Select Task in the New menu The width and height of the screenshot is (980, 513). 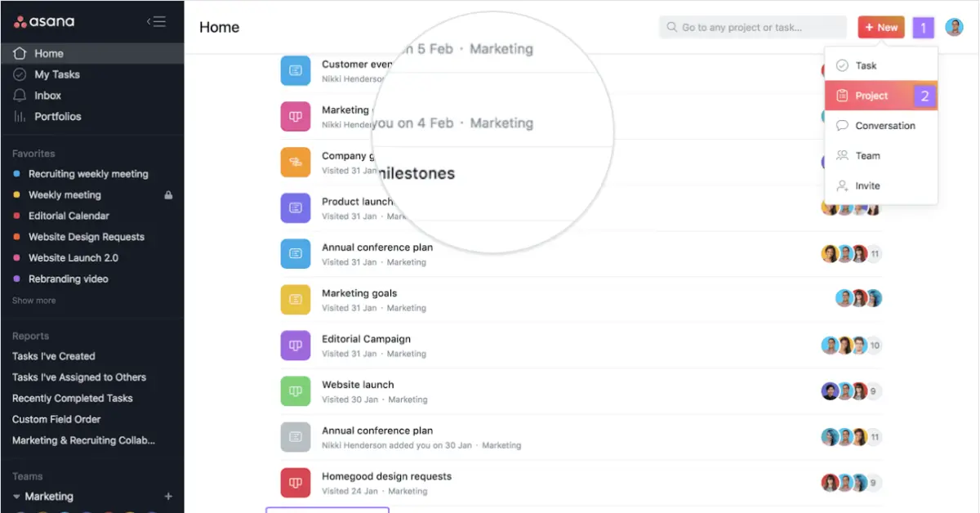pos(866,65)
